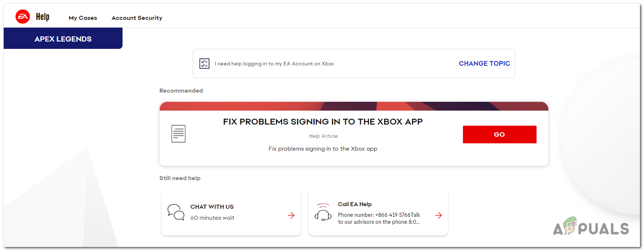The height and width of the screenshot is (251, 644).
Task: Select the Call EA Help heading
Action: click(355, 204)
